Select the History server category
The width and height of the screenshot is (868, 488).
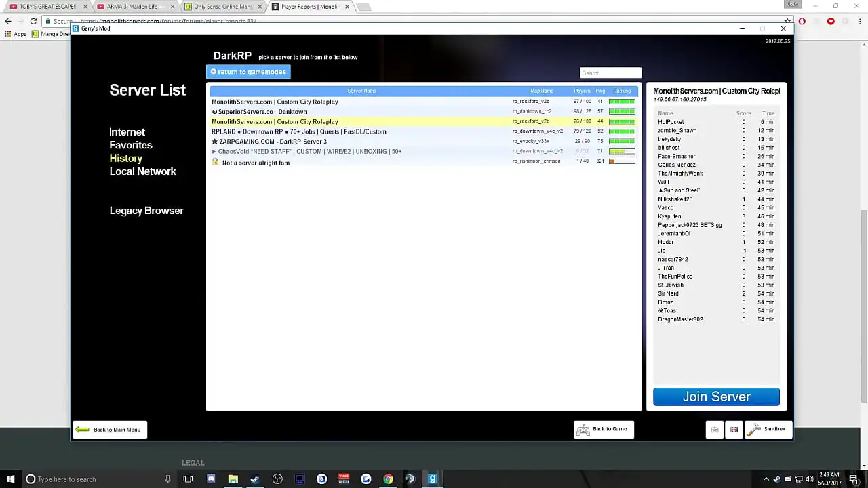tap(126, 158)
